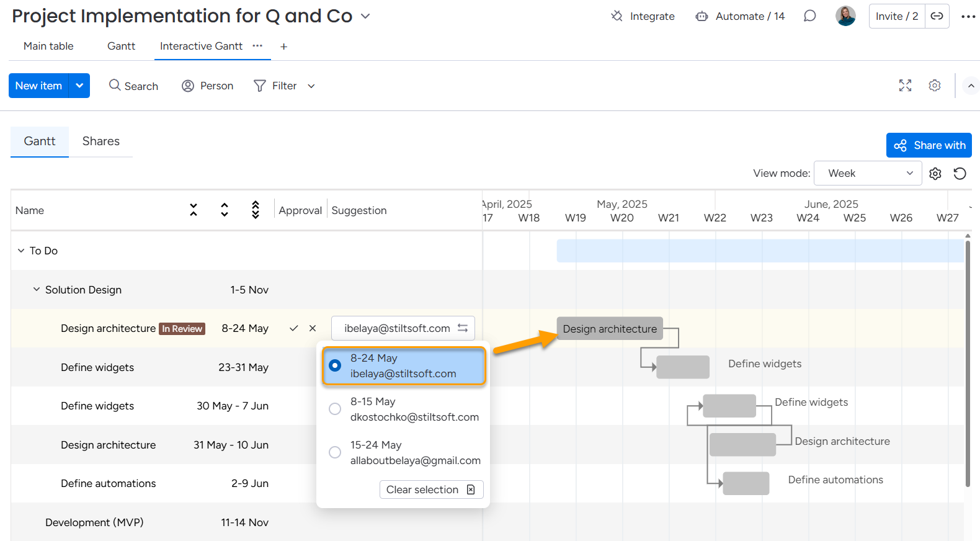Click the Search field in toolbar
This screenshot has height=541, width=980.
pos(134,86)
